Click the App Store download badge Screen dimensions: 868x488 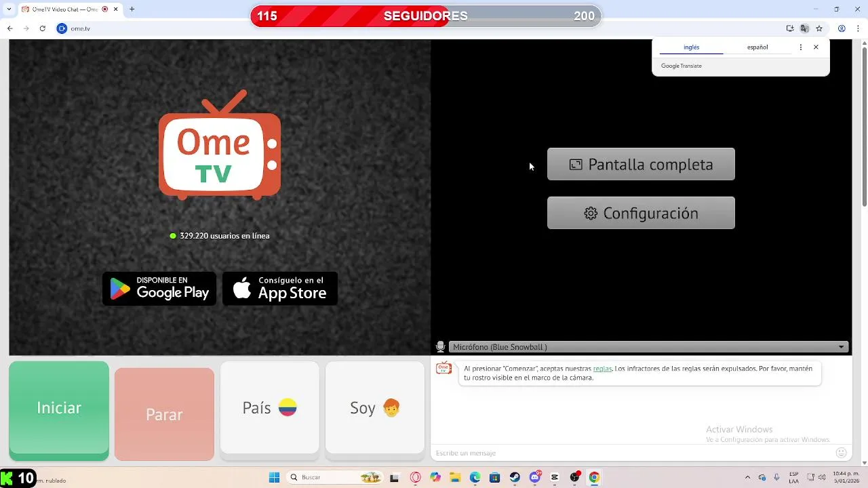coord(280,289)
